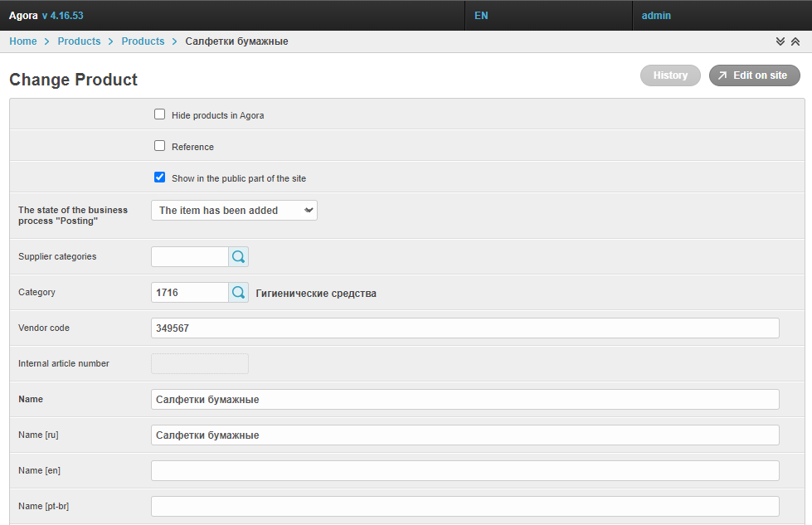Click the arrow icon on Edit on site

722,75
